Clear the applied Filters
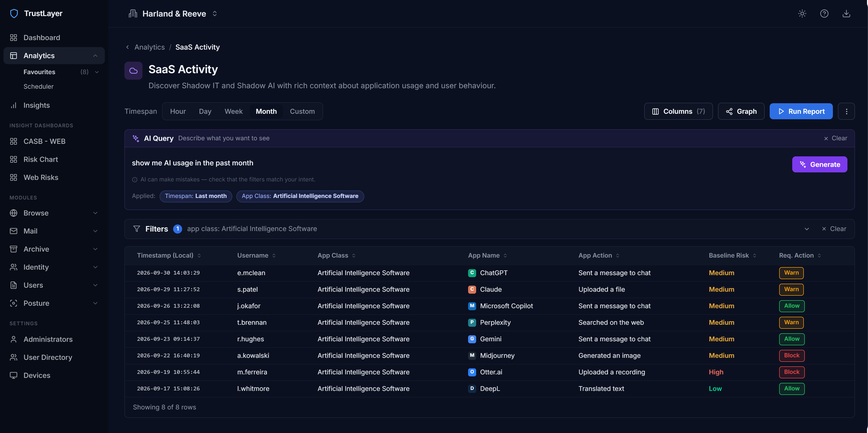This screenshot has height=433, width=868. (834, 229)
